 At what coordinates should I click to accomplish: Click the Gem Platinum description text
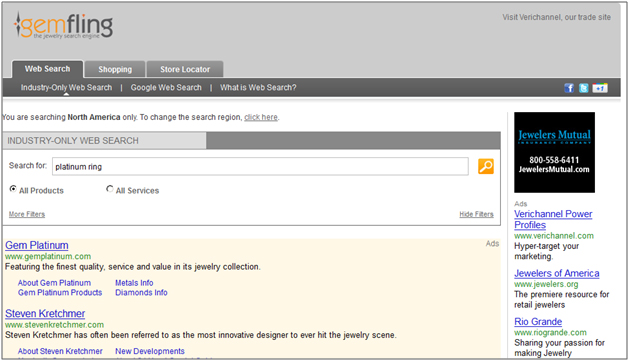coord(133,267)
